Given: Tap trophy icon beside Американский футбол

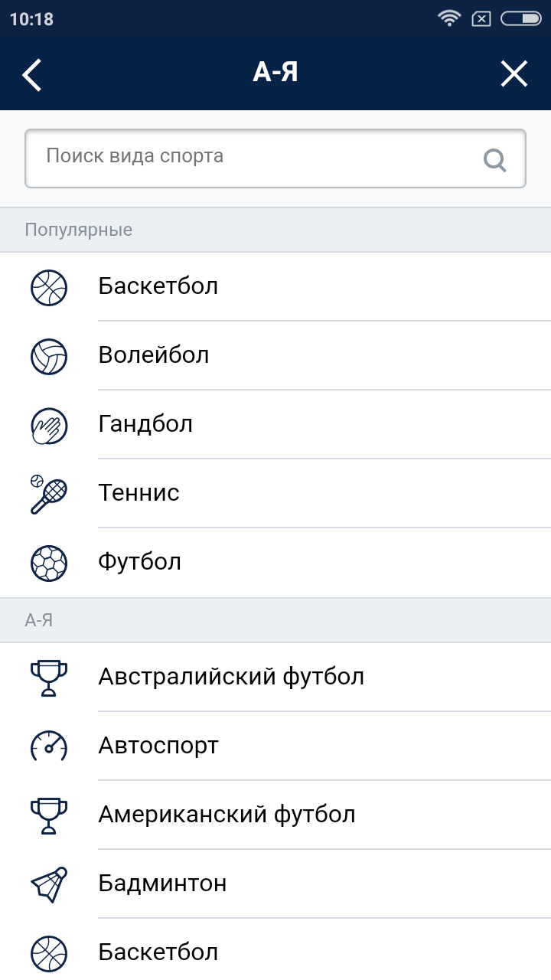Looking at the screenshot, I should pos(49,815).
